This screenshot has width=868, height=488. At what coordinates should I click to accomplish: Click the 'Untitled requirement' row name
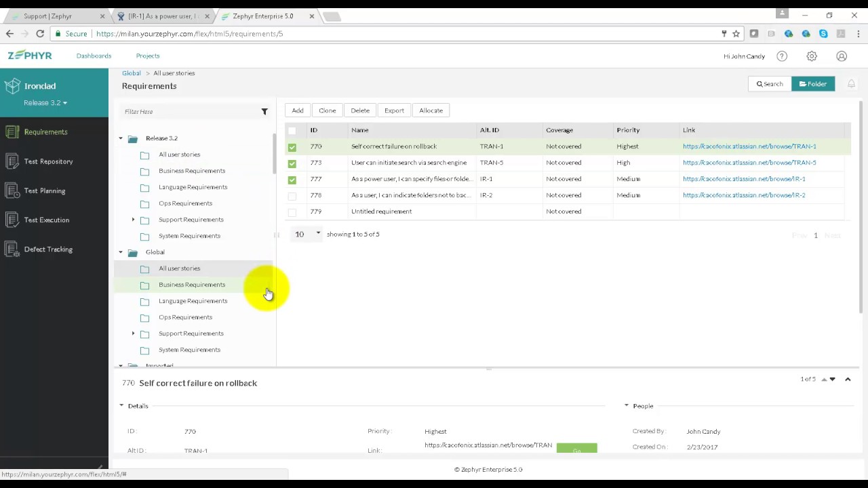(381, 211)
